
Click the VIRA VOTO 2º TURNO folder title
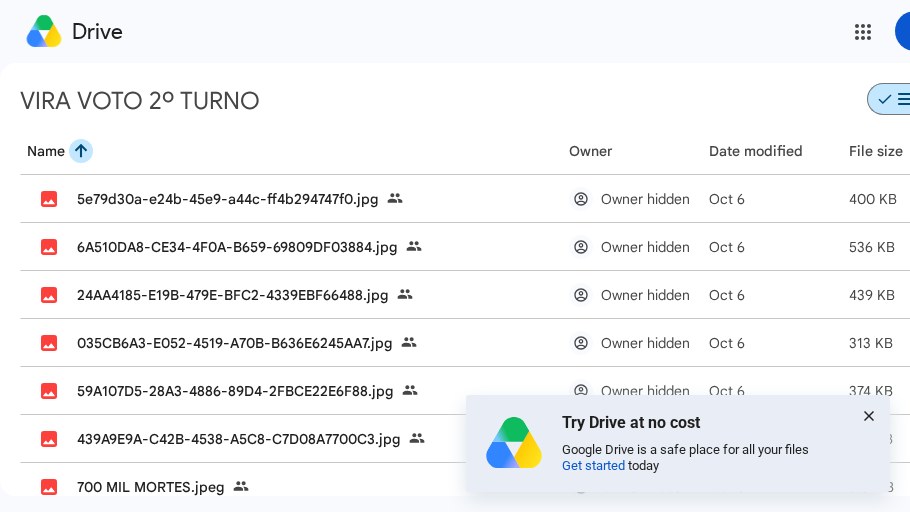140,101
